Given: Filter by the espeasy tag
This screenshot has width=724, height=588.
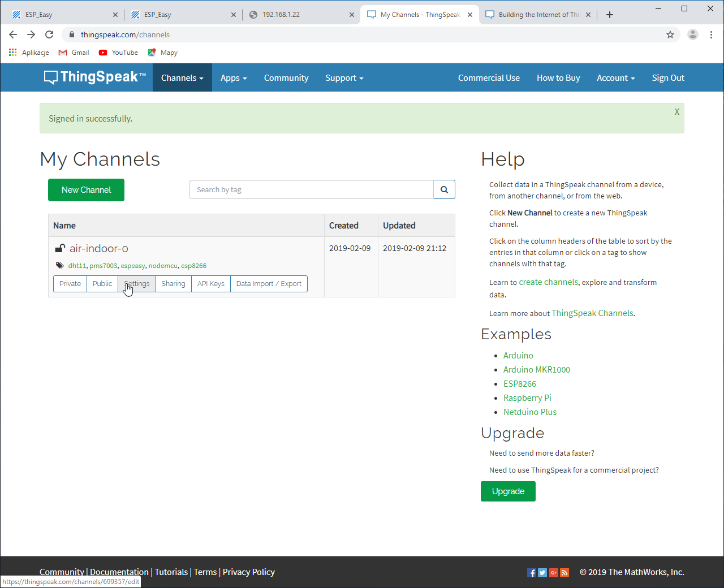Looking at the screenshot, I should tap(133, 266).
